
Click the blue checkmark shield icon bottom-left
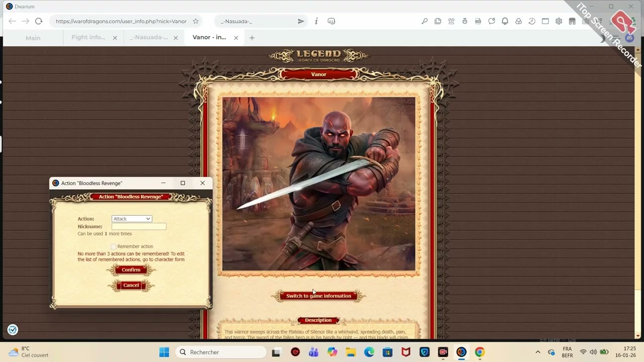pos(13,330)
